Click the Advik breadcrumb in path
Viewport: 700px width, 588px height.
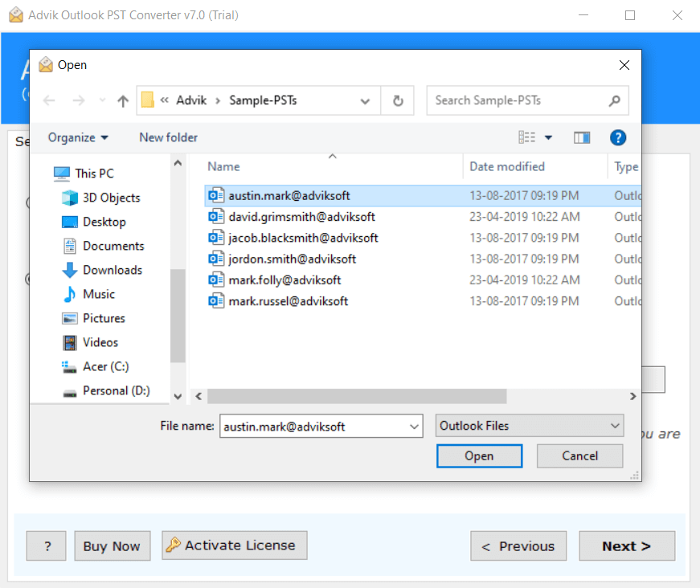[x=191, y=100]
